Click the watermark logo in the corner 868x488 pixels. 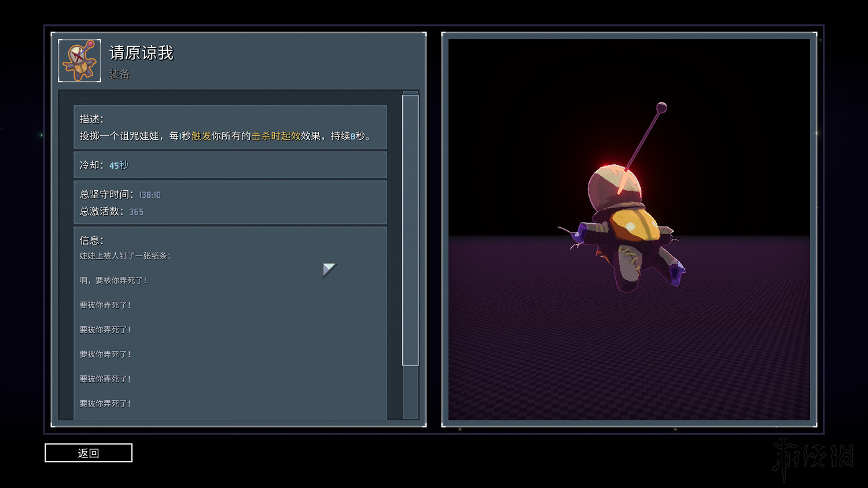[813, 457]
